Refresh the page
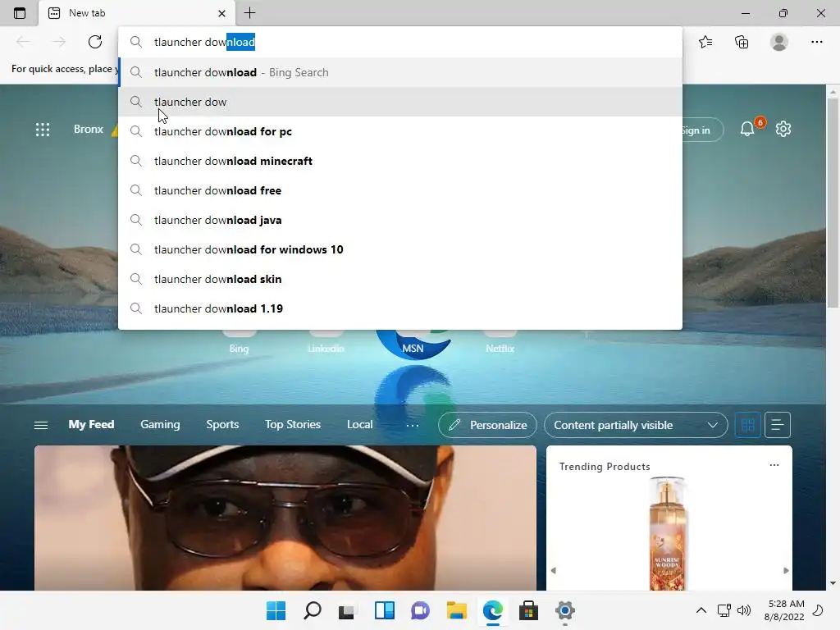Image resolution: width=840 pixels, height=630 pixels. coord(95,42)
